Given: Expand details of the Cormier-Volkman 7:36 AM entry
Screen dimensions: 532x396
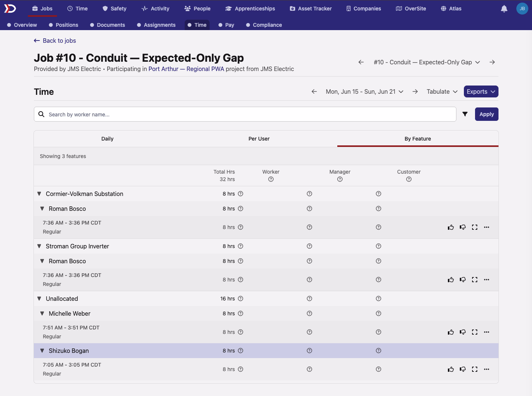Looking at the screenshot, I should point(475,227).
